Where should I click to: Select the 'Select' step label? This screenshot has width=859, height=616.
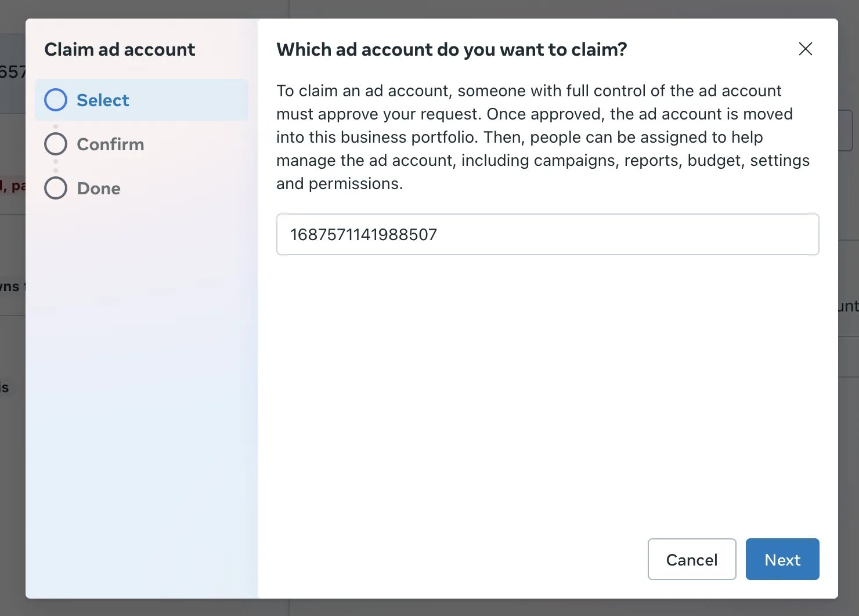click(103, 100)
